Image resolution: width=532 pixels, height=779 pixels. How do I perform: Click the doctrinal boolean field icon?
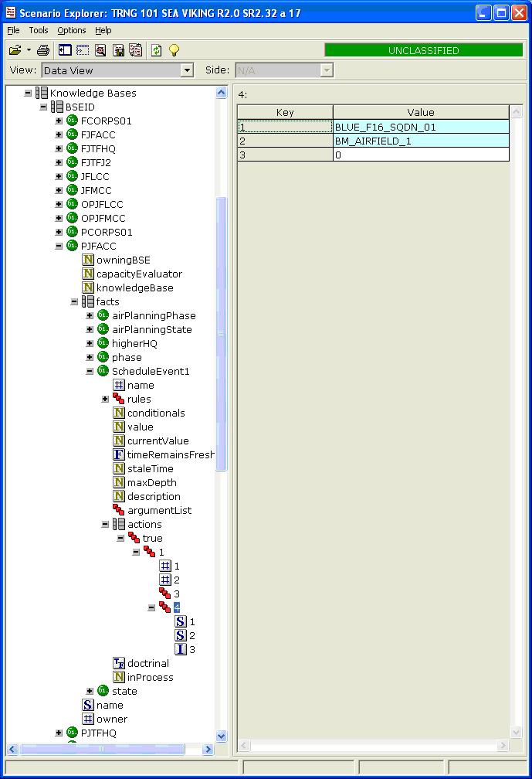coord(119,663)
